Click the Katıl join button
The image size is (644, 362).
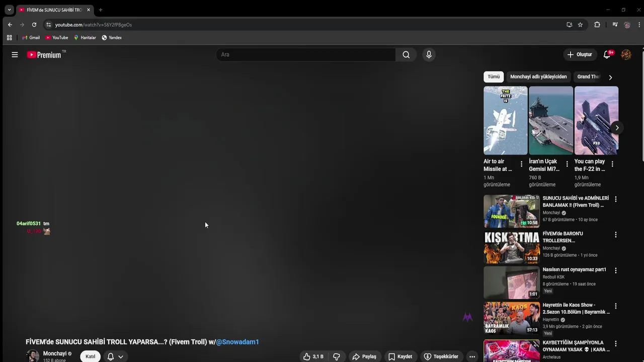[x=90, y=356]
